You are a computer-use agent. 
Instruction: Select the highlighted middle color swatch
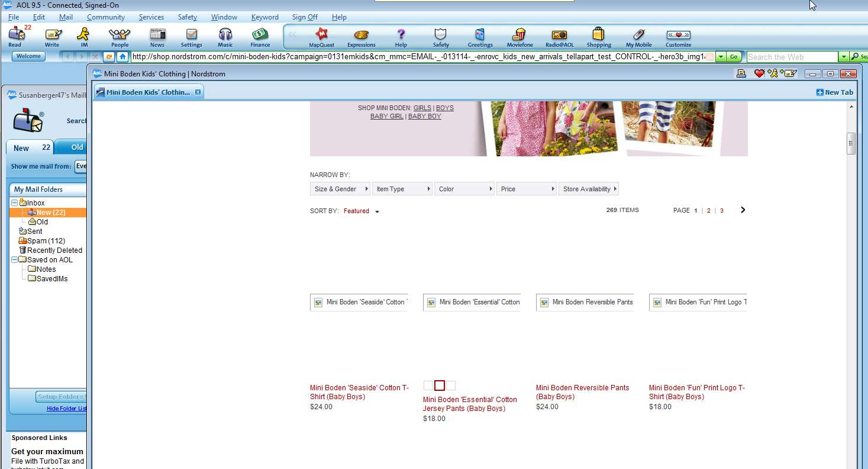(x=440, y=386)
